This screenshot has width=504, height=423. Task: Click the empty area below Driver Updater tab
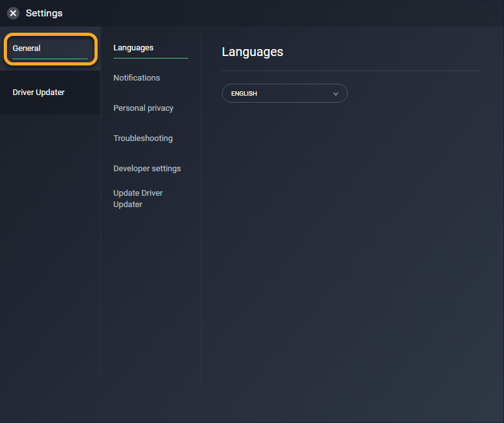point(50,252)
